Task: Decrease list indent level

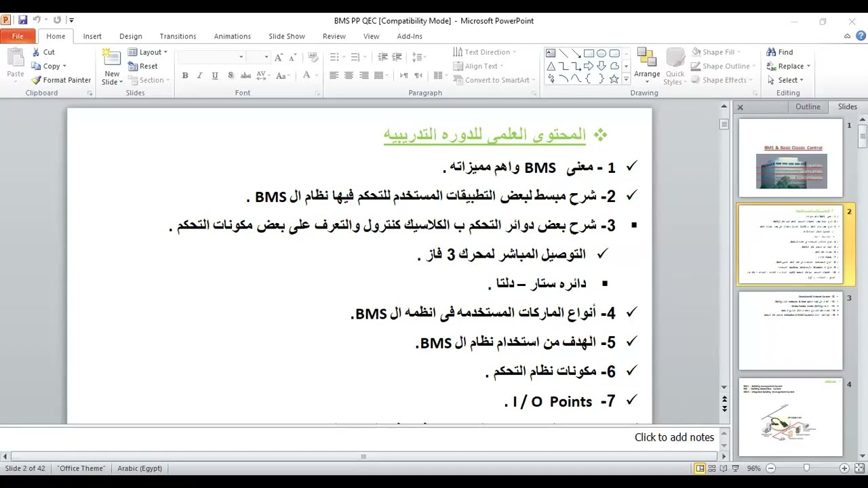Action: click(382, 58)
